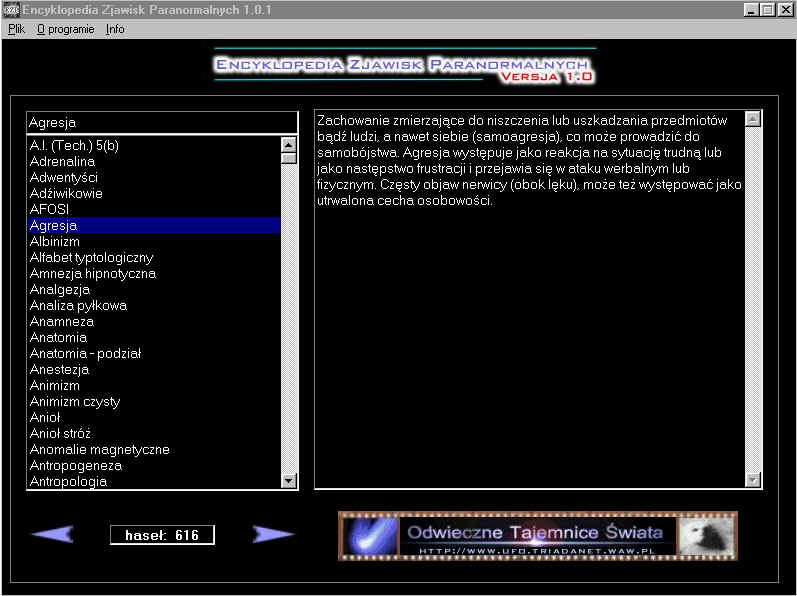Choose Amnezja hipnotyczna from the list
Viewport: 797px width, 596px height.
coord(93,274)
